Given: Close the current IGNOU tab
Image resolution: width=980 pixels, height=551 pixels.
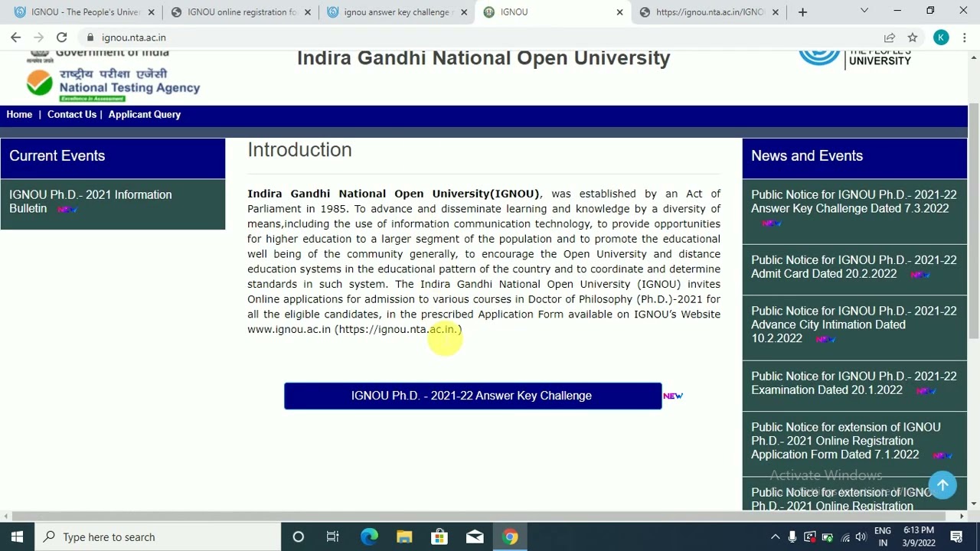Looking at the screenshot, I should 619,12.
